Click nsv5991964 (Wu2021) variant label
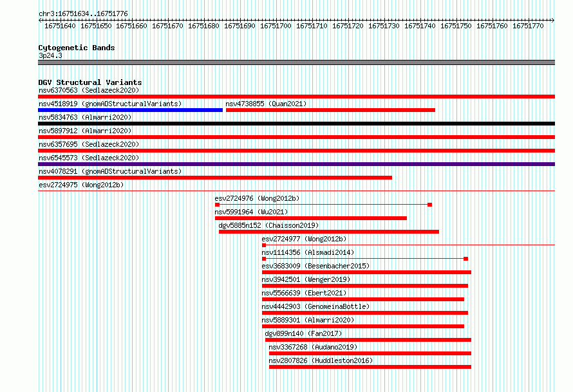Screen dimensions: 573x392 (251, 212)
